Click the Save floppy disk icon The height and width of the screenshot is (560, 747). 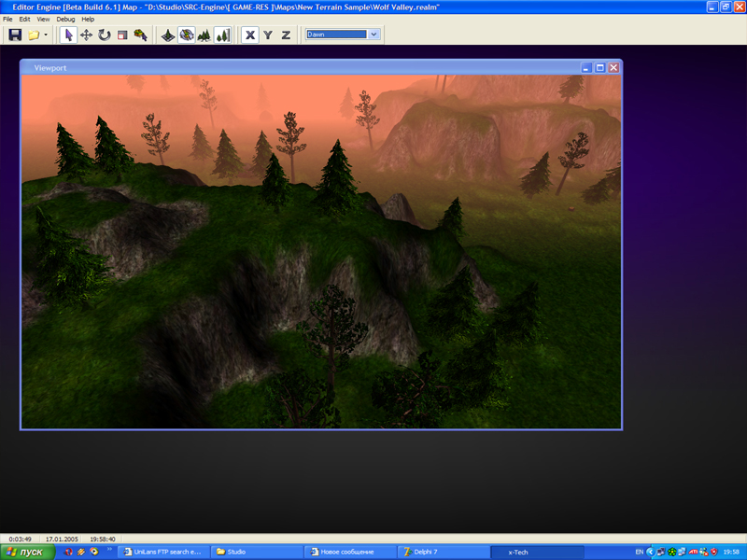pos(15,35)
